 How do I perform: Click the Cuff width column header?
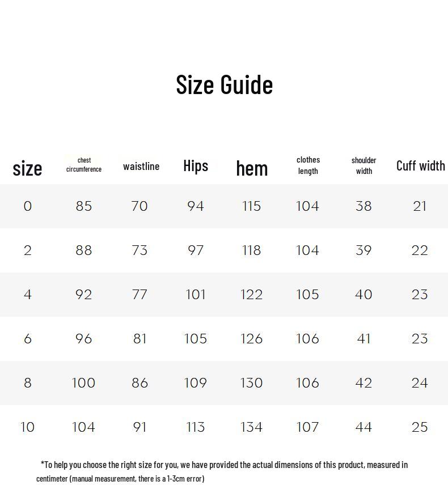coord(420,165)
